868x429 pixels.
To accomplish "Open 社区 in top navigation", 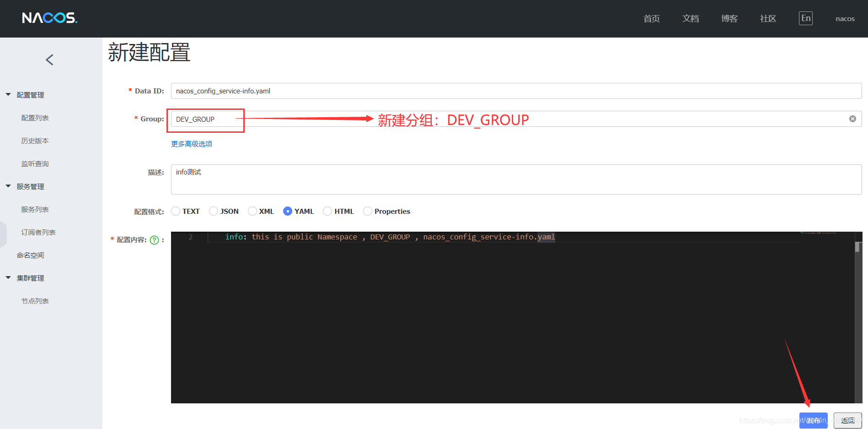I will point(768,18).
